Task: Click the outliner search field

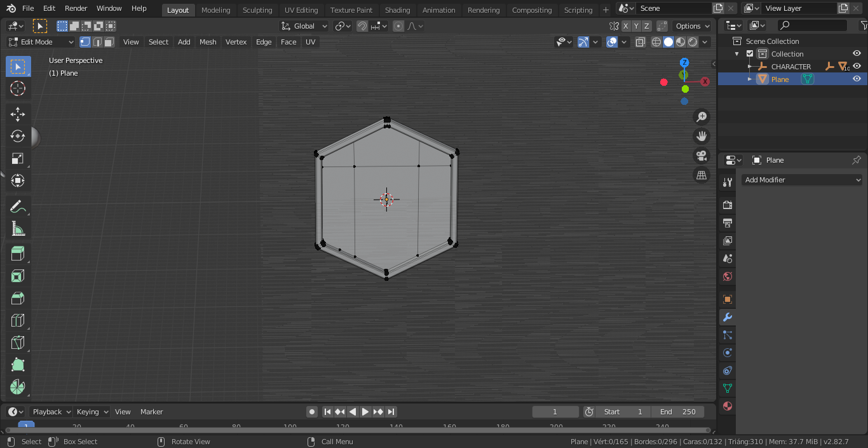Action: [x=812, y=25]
